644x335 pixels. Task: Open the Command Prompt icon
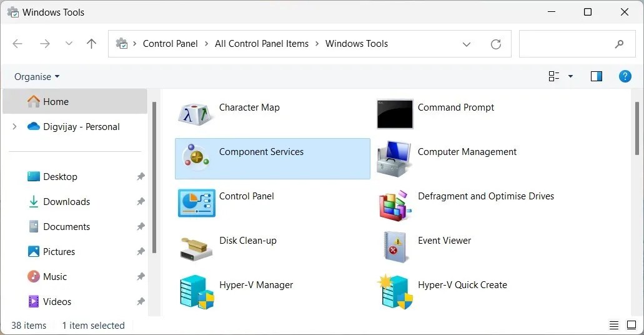[395, 114]
